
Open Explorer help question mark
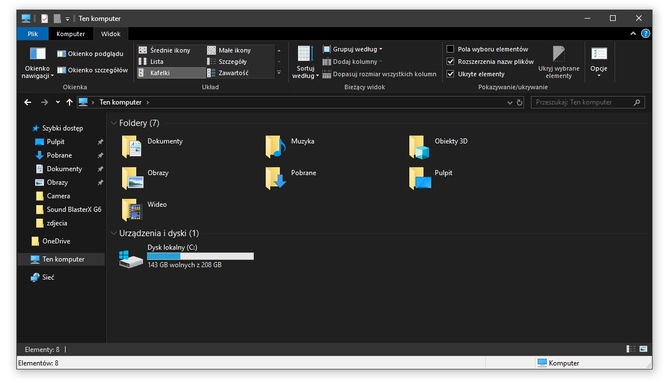pos(646,34)
